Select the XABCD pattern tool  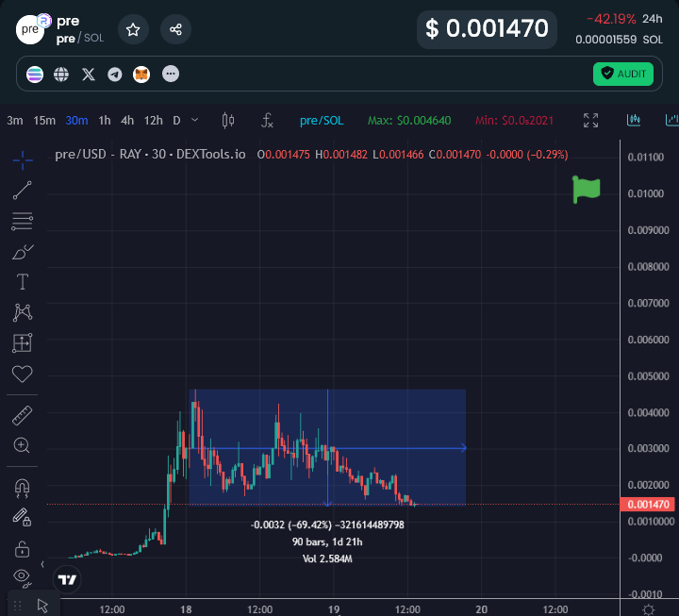click(x=23, y=312)
